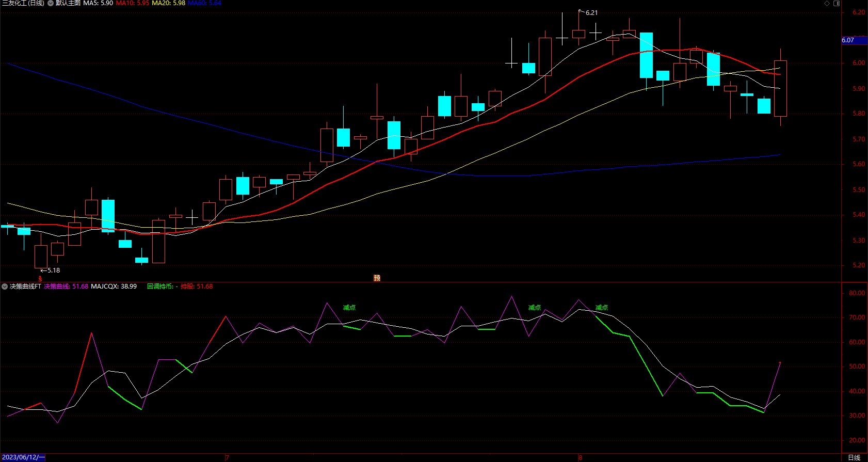Click the 6.07 current price tag
The image size is (868, 462).
[x=854, y=40]
